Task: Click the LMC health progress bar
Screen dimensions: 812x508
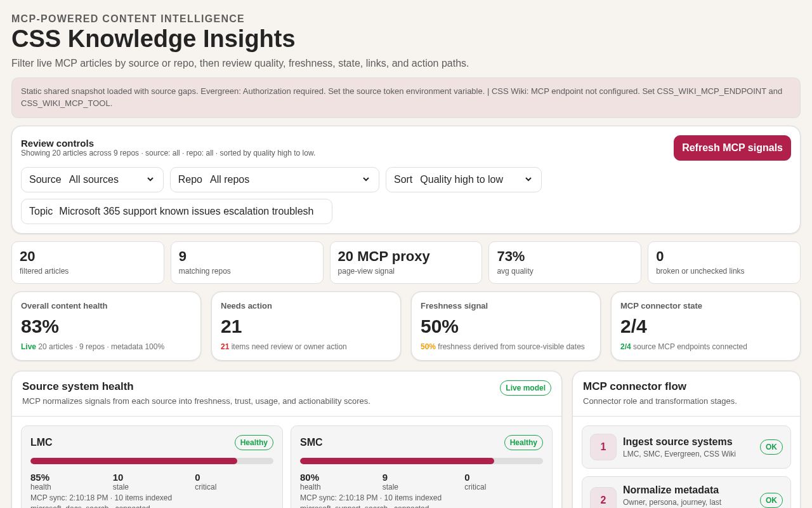Action: [152, 461]
